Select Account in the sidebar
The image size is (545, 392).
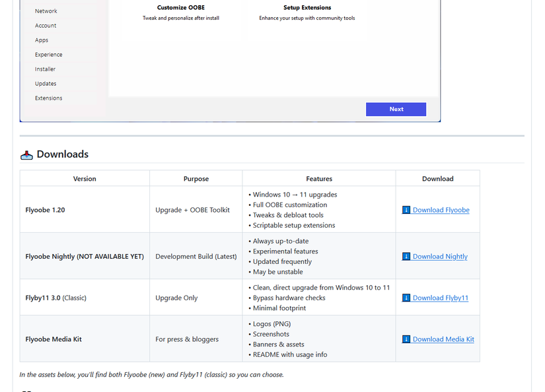click(46, 26)
